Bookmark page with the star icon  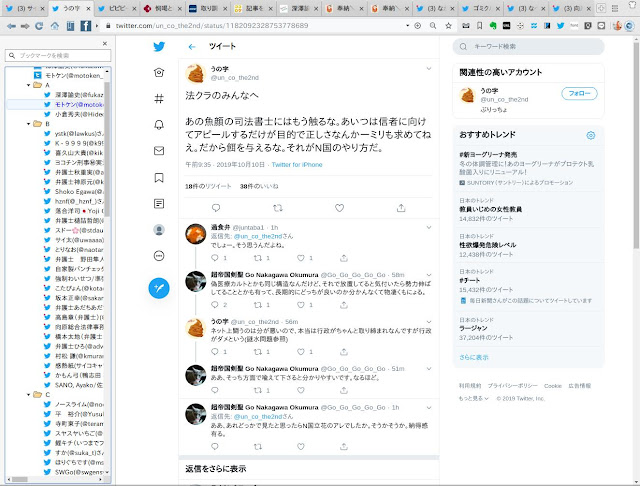(448, 26)
